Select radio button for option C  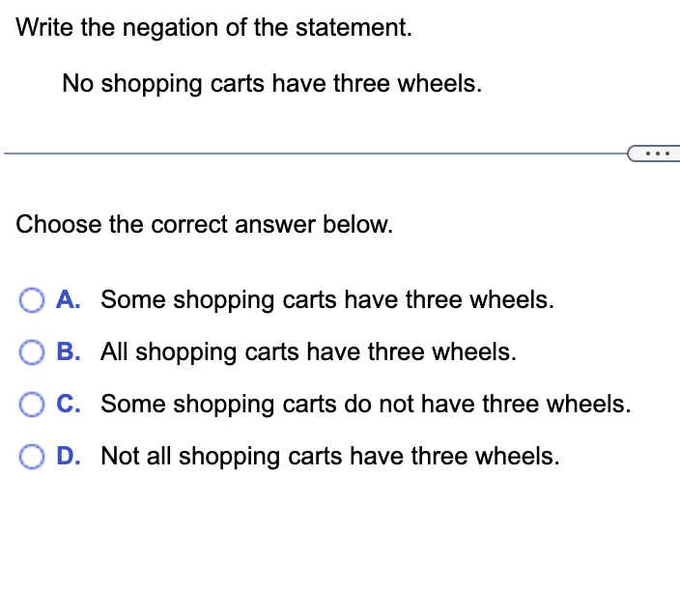tap(32, 404)
